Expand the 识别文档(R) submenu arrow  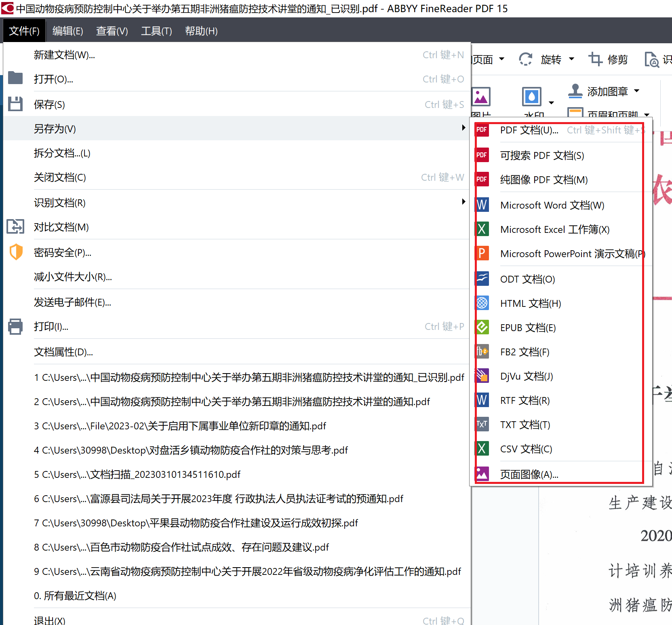463,202
